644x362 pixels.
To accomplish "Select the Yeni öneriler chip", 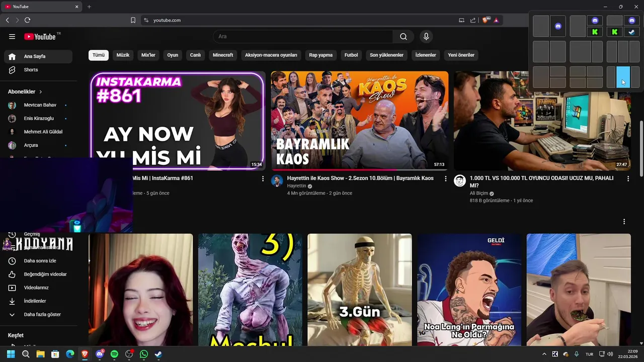I will 461,55.
